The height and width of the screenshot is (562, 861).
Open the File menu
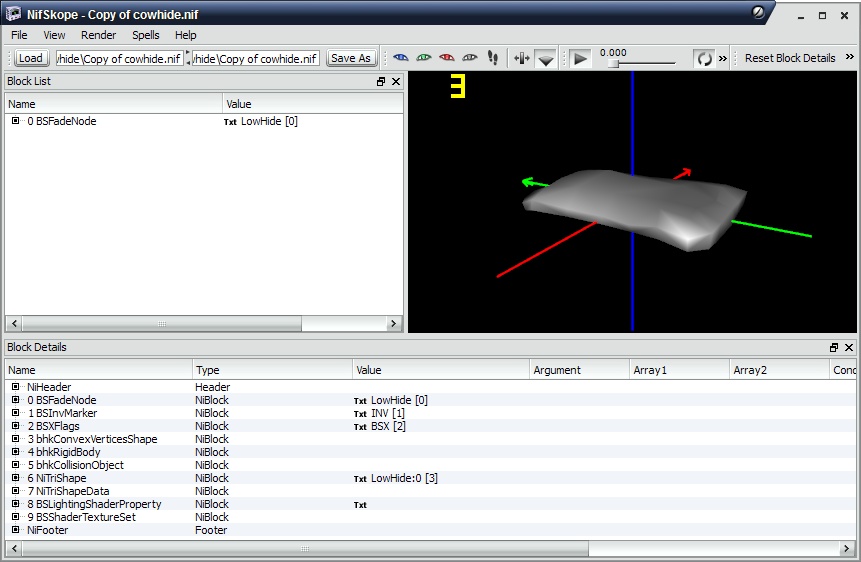(x=19, y=35)
